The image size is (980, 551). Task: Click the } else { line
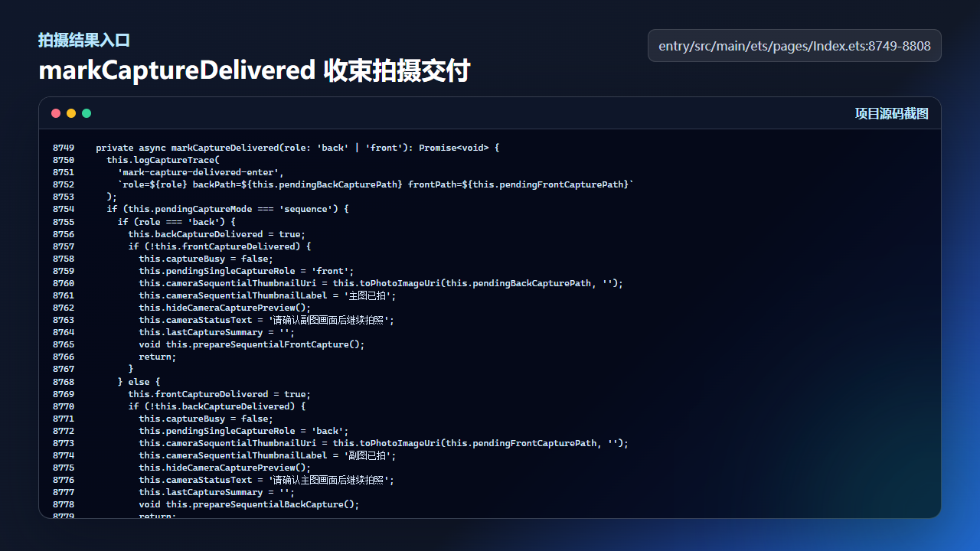click(x=139, y=382)
